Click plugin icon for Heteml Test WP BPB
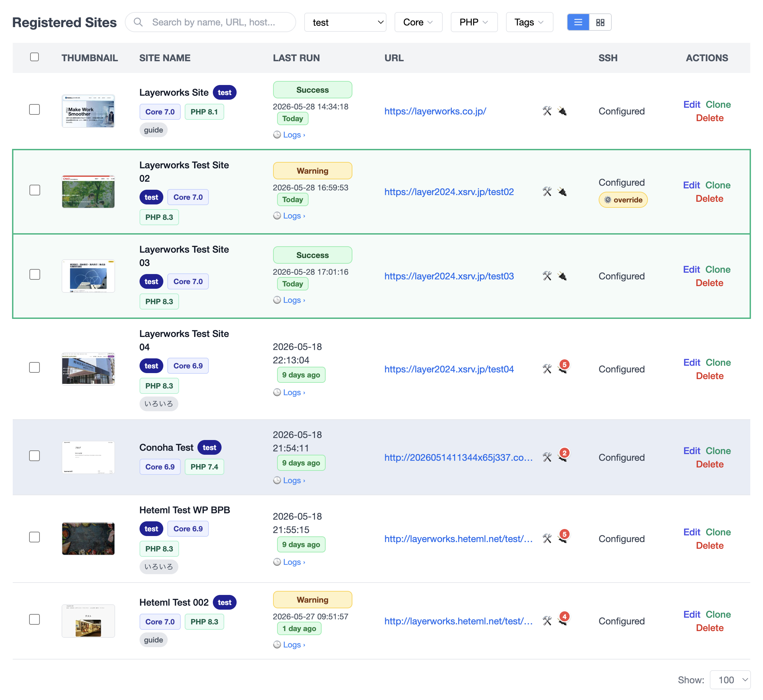Image resolution: width=763 pixels, height=700 pixels. 563,537
